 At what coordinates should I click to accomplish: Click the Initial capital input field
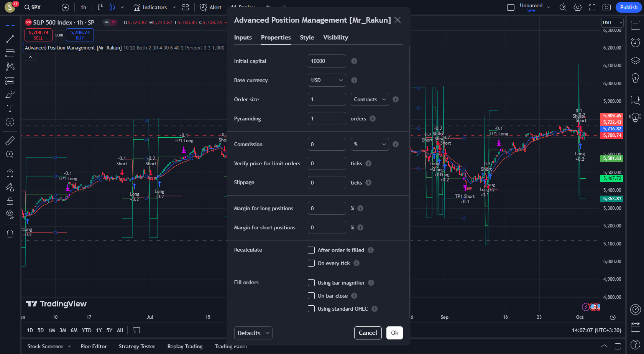[x=327, y=61]
